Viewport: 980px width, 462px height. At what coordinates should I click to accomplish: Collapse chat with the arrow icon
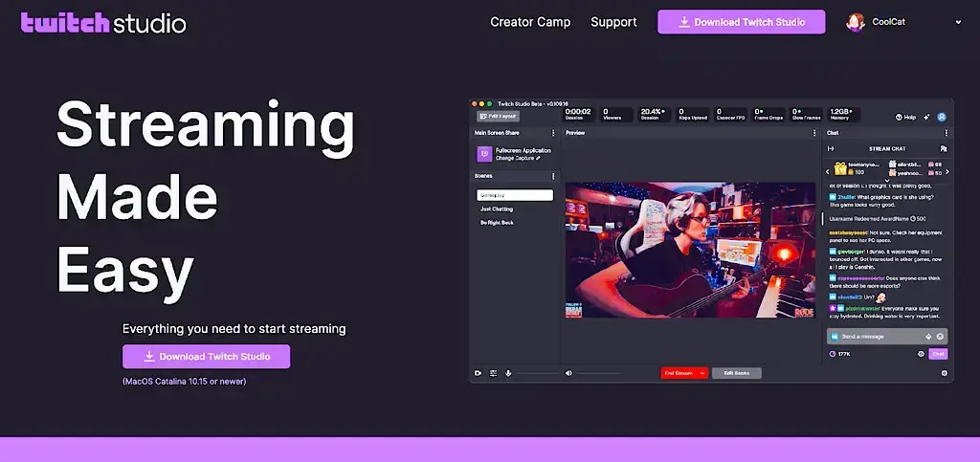(x=831, y=148)
